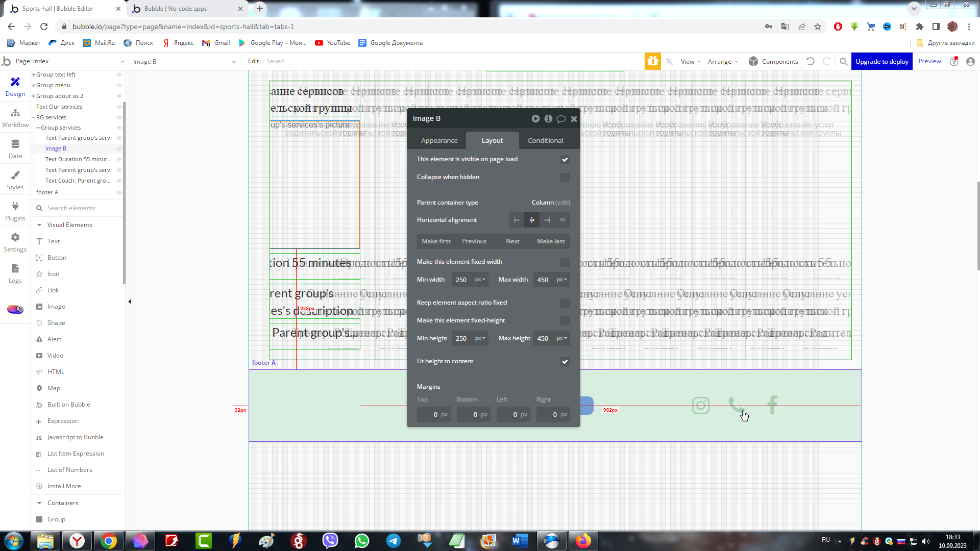
Task: Switch to the Appearance tab
Action: pyautogui.click(x=439, y=140)
